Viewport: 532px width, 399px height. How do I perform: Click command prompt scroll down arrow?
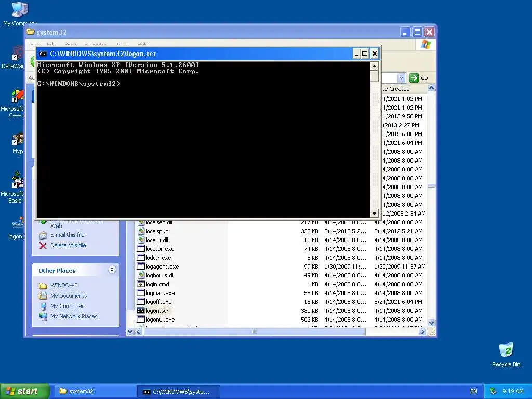click(374, 214)
